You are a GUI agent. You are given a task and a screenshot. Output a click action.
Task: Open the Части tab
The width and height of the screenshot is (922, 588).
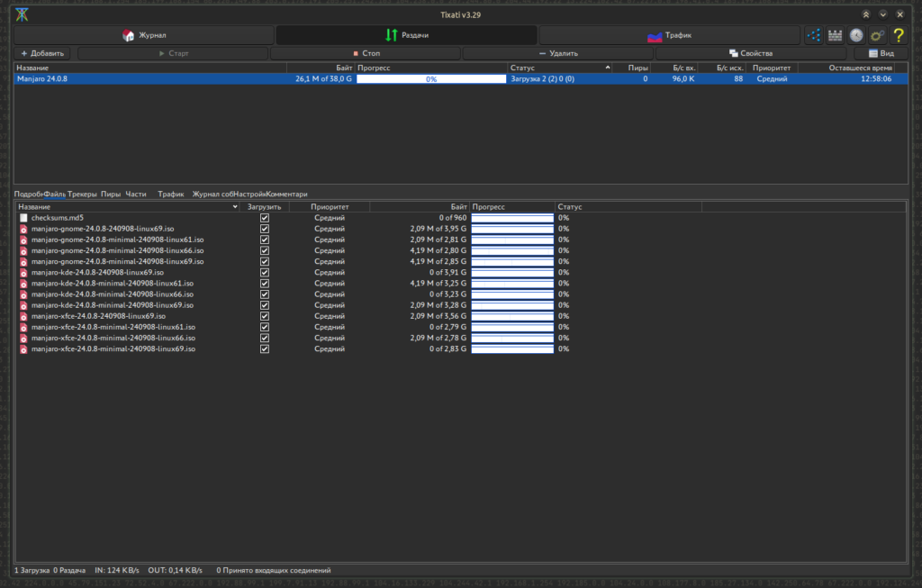pos(136,194)
